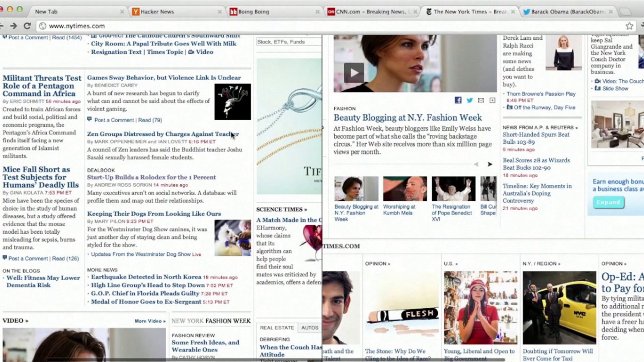Reload the nytimes.com page
644x362 pixels.
coord(27,26)
